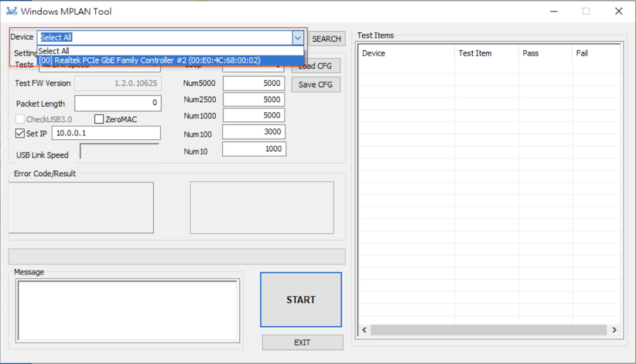The image size is (636, 364).
Task: Click the Test Item column header
Action: pos(487,53)
